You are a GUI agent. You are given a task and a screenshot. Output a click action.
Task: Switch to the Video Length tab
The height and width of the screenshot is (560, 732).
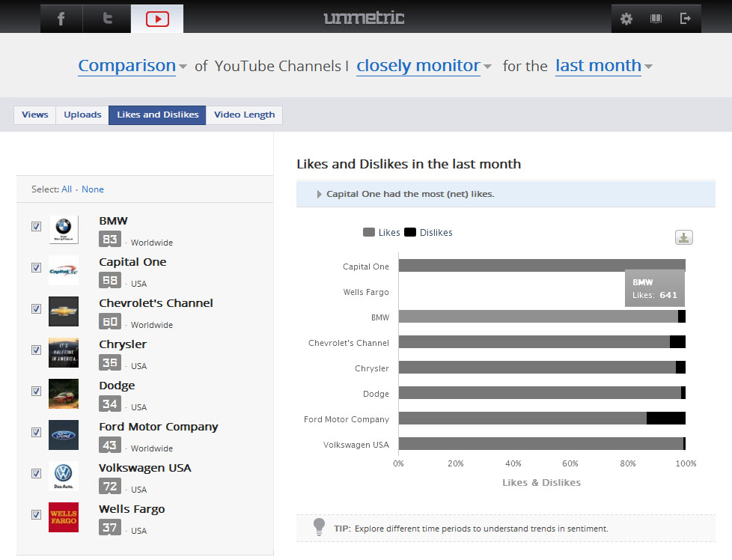click(x=244, y=115)
